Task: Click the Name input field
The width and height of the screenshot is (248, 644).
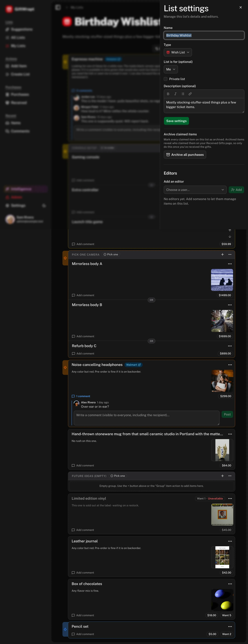Action: [x=204, y=35]
